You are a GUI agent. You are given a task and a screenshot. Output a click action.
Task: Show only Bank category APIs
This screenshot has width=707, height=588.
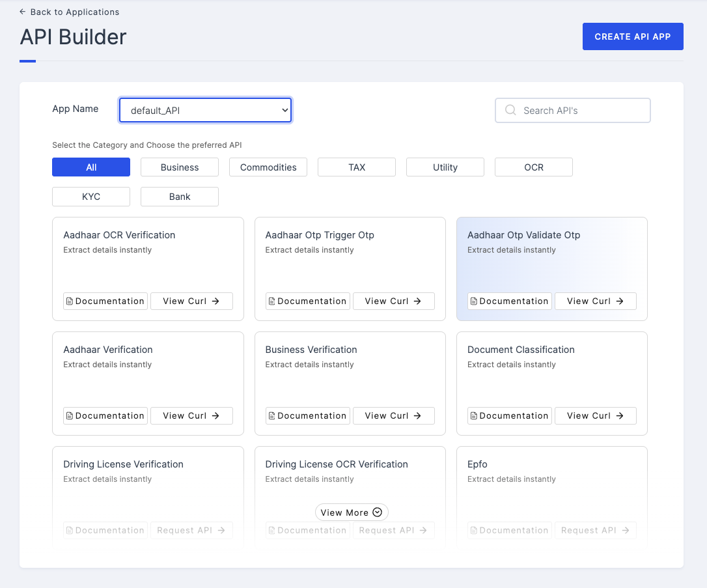point(180,197)
